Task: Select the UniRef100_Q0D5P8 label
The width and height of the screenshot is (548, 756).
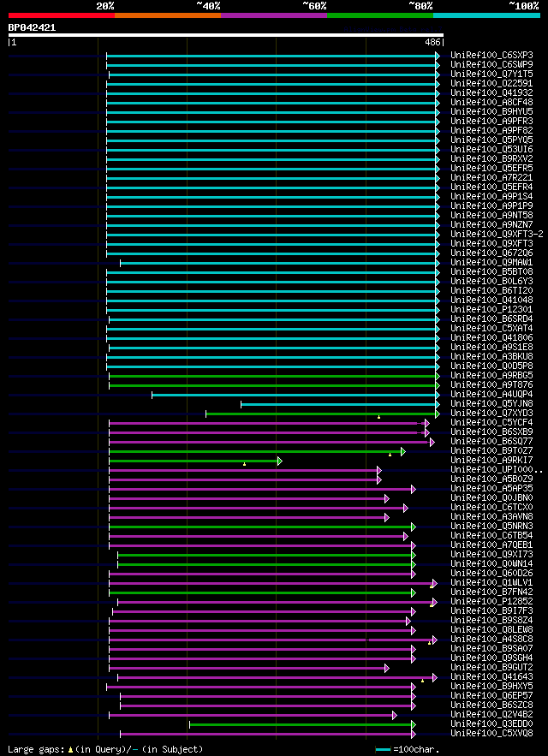Action: (491, 366)
